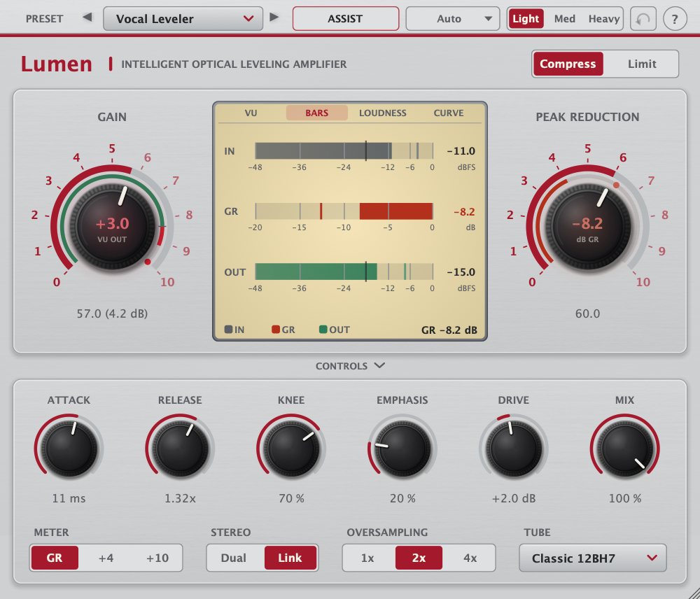Choose Dual stereo mode
This screenshot has width=700, height=599.
coord(234,558)
